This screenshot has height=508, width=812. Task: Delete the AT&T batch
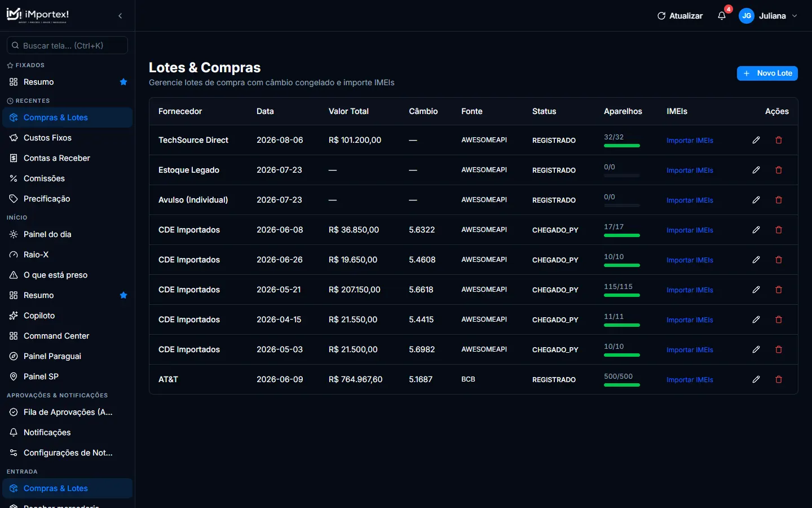[x=779, y=379]
